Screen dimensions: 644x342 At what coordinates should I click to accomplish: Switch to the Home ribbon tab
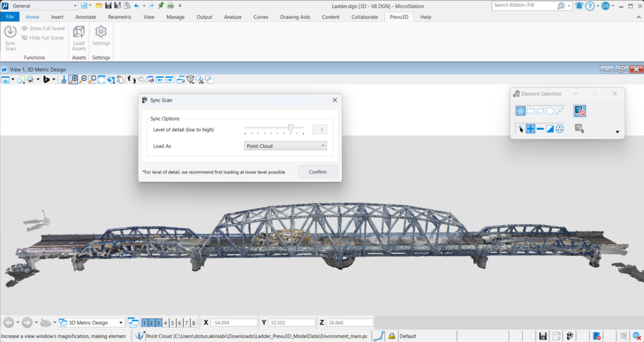pyautogui.click(x=33, y=17)
